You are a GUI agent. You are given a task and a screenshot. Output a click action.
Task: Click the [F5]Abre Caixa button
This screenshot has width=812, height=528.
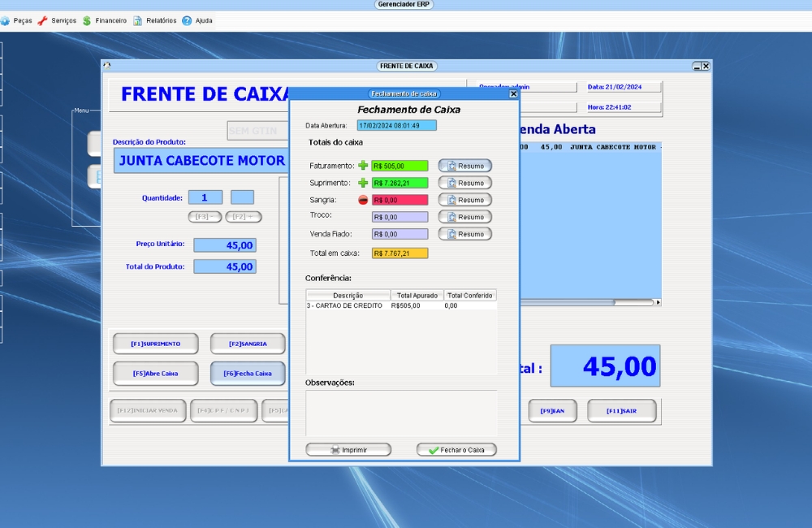click(155, 374)
